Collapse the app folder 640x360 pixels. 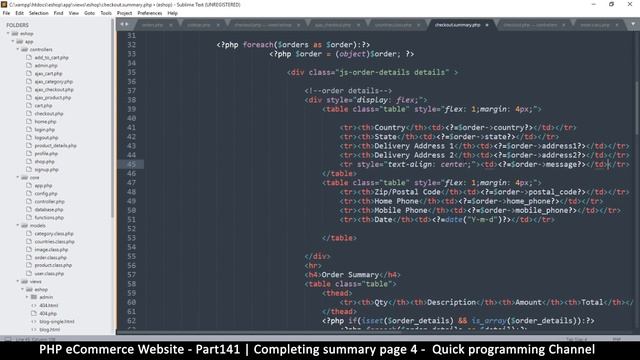coord(13,42)
